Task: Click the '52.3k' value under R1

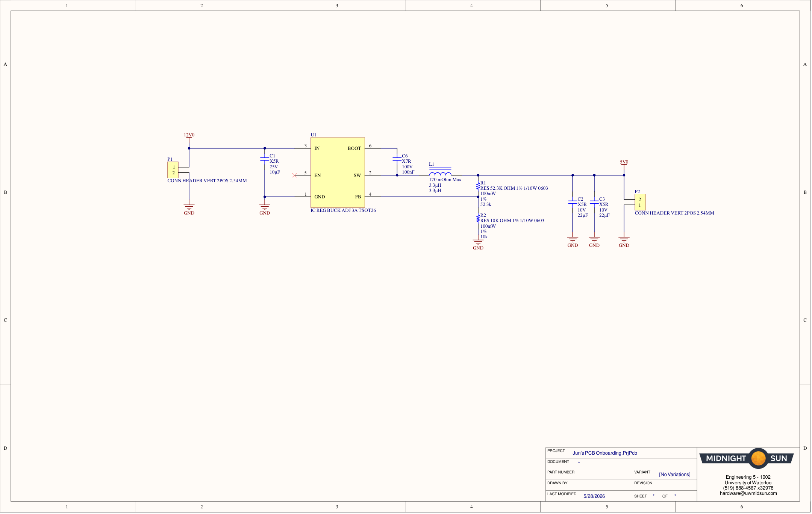Action: [486, 204]
